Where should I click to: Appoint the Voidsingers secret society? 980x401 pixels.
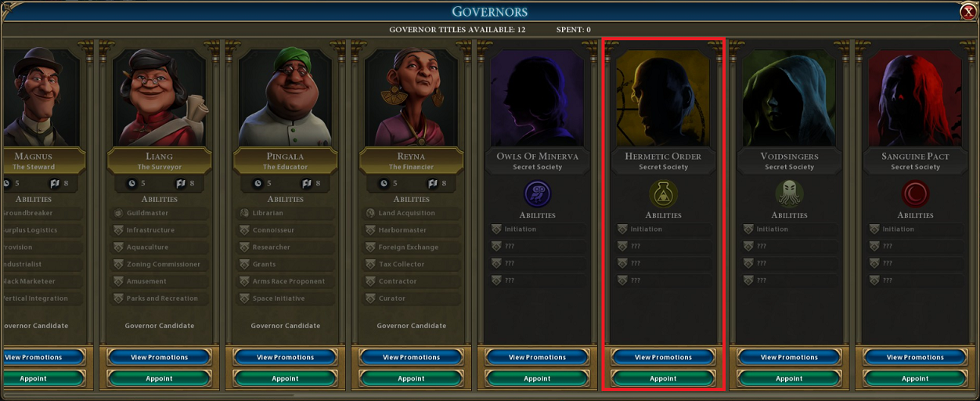click(789, 378)
